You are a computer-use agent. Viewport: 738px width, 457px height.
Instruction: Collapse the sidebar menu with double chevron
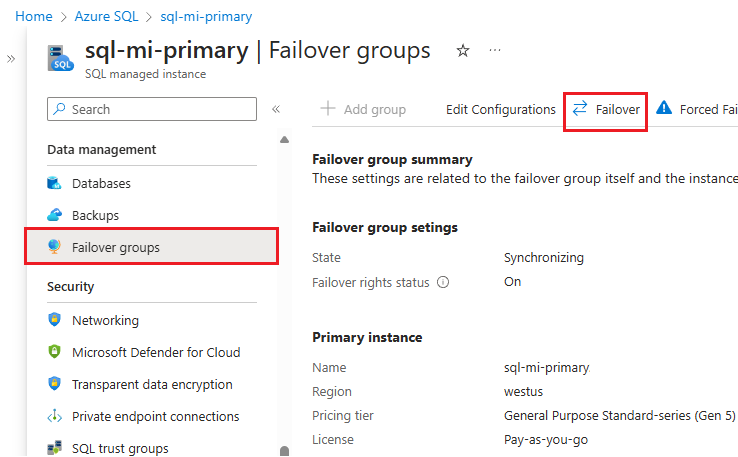pos(276,109)
